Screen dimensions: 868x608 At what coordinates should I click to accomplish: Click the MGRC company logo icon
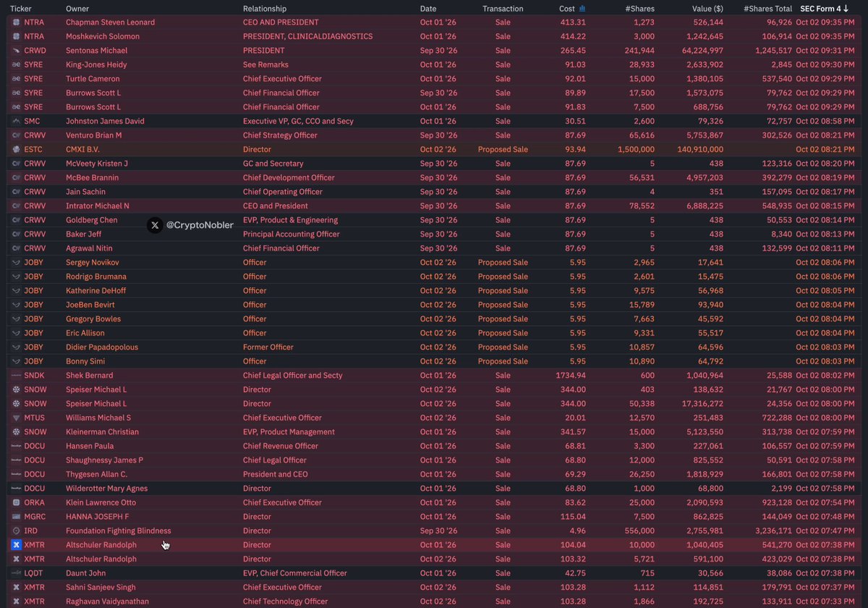coord(16,516)
